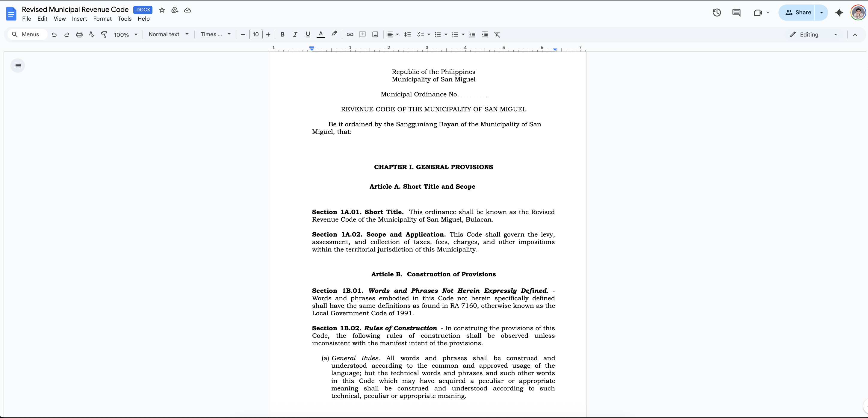Open the Editing mode dropdown
Image resolution: width=868 pixels, height=418 pixels.
tap(813, 34)
